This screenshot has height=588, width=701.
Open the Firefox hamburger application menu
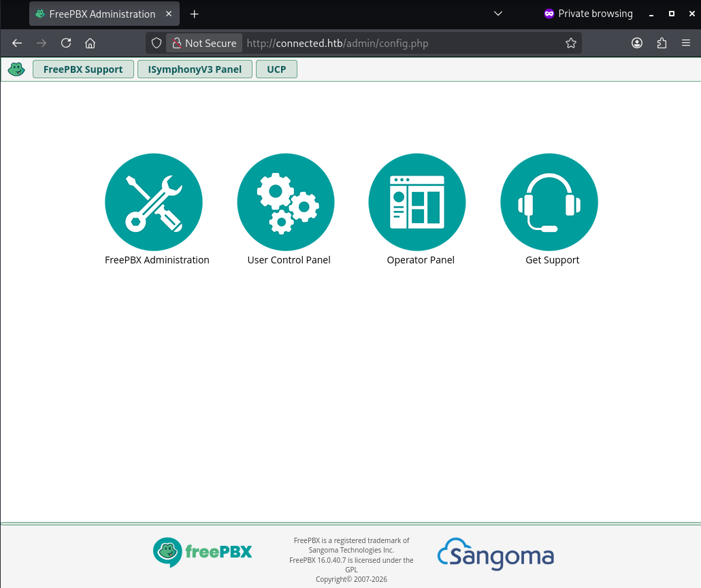click(686, 43)
